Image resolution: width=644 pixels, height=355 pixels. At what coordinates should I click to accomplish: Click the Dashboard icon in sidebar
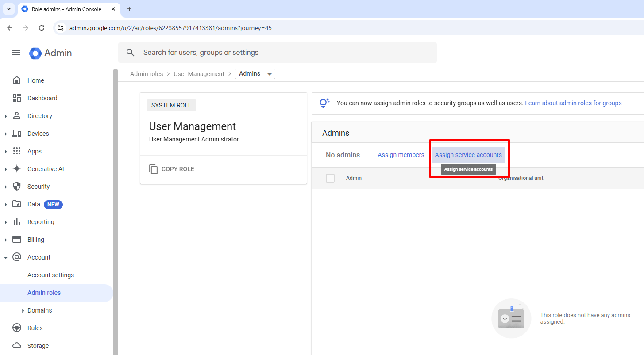click(17, 98)
